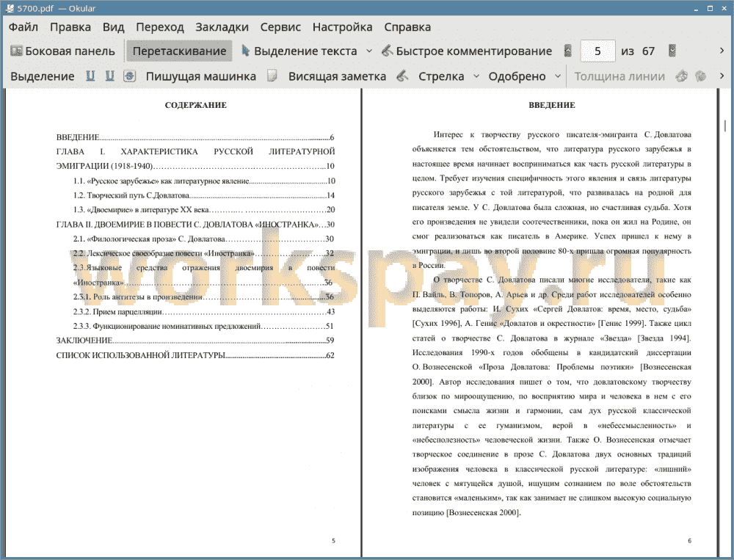Open the Стрелка shape dropdown

click(x=476, y=76)
